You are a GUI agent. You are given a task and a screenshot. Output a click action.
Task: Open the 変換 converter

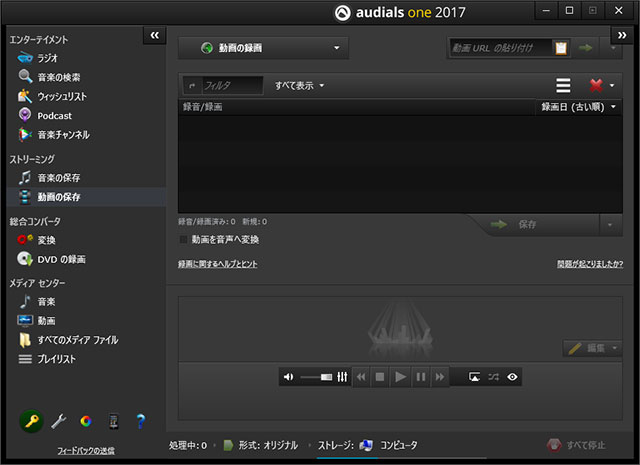[37, 240]
